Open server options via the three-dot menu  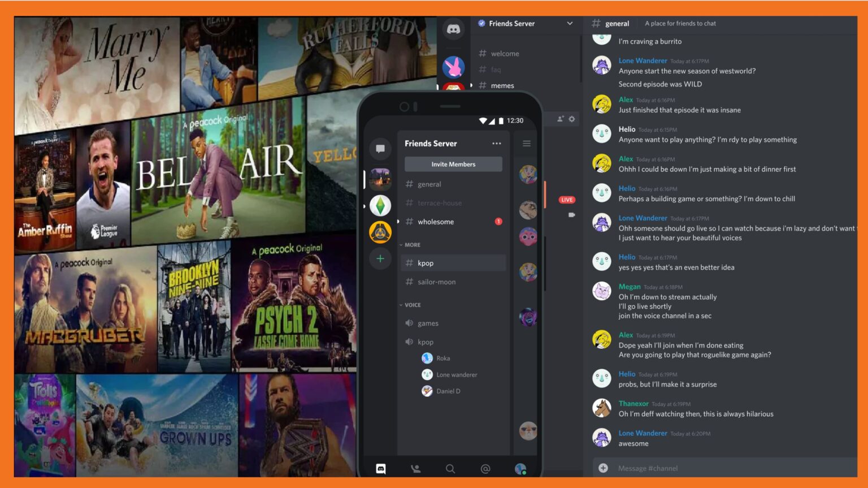point(497,143)
